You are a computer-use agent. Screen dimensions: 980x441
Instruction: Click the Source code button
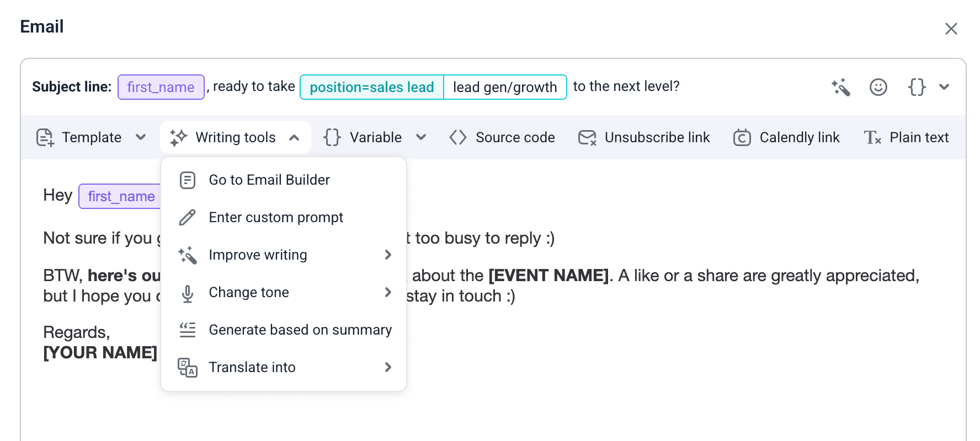point(502,137)
